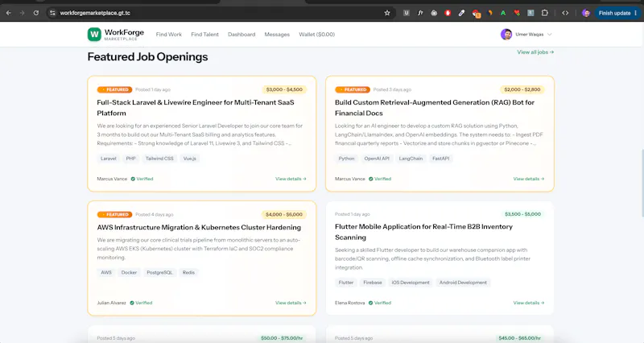Click the Python skill tag
Screen dimensions: 644x343
(x=346, y=159)
